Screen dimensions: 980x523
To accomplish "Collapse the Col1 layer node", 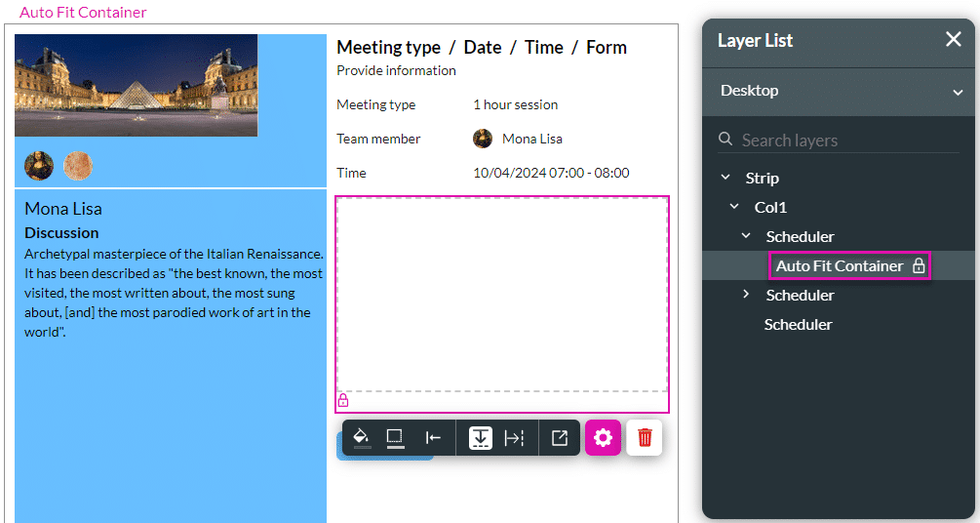I will pos(734,207).
